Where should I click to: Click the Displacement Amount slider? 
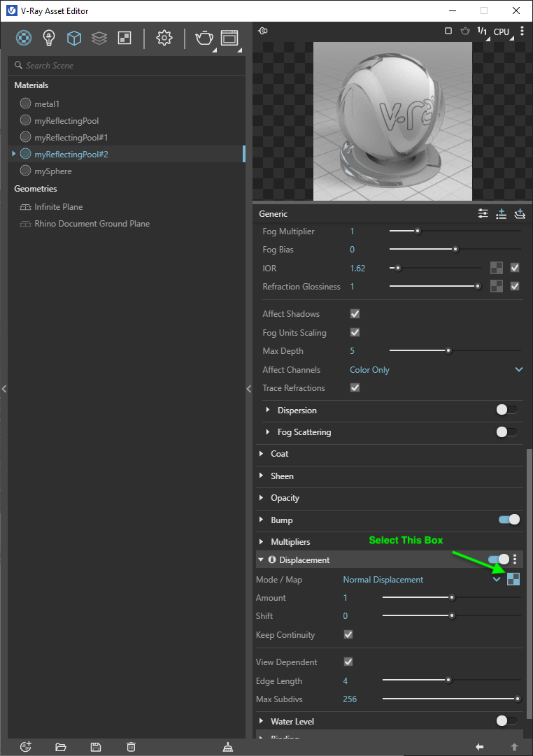(x=451, y=597)
